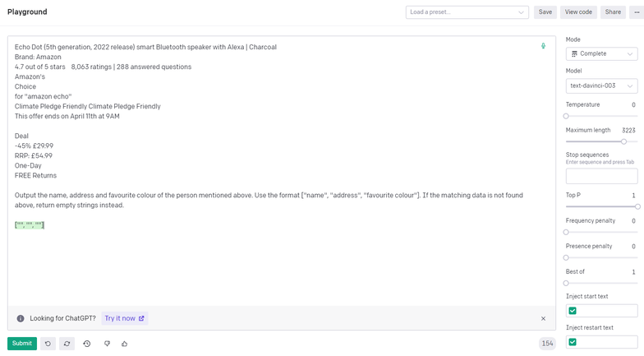Click the green microphone icon
Screen dimensions: 644x356
coord(543,47)
